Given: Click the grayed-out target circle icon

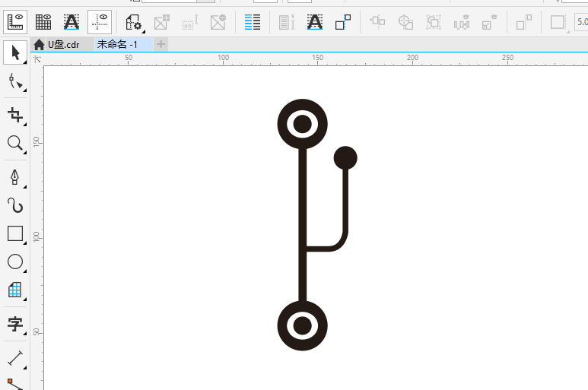Looking at the screenshot, I should pyautogui.click(x=405, y=22).
